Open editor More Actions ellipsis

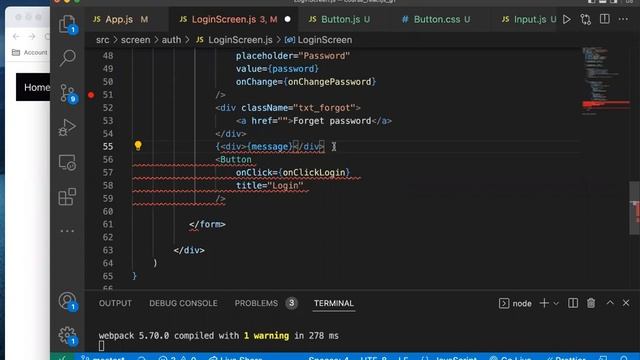(623, 19)
